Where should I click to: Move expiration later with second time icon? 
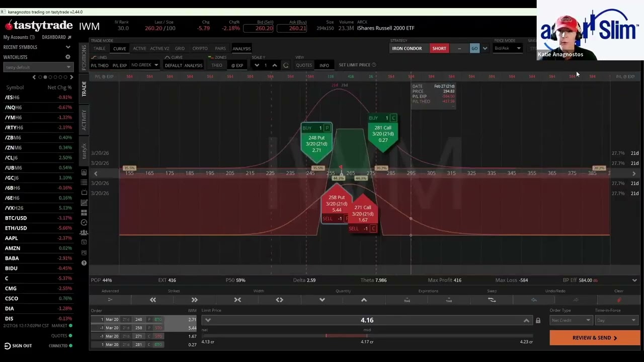pyautogui.click(x=449, y=300)
